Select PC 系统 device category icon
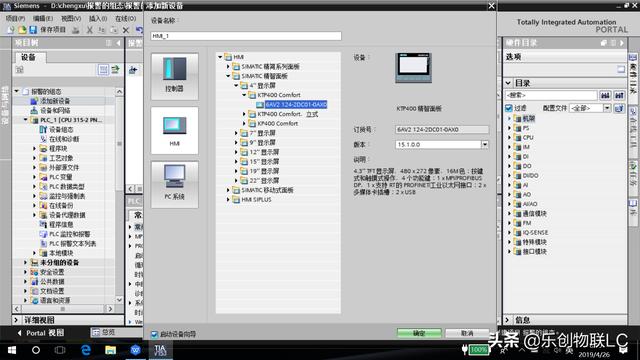 pos(175,184)
